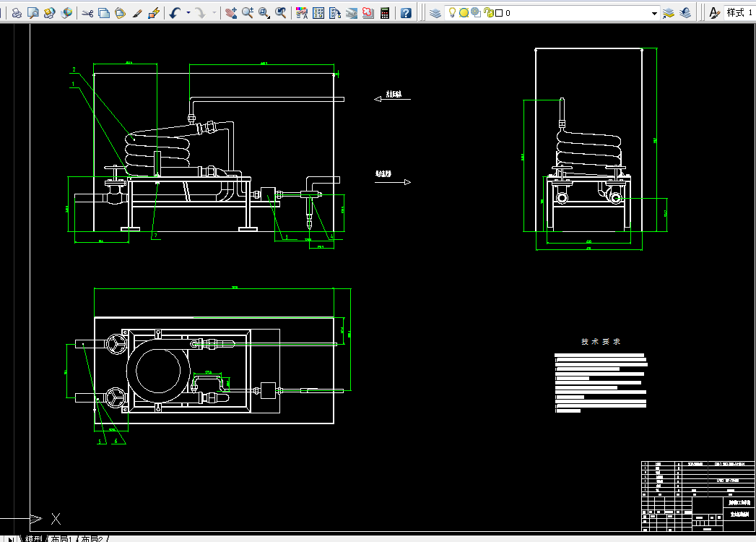Open the DesignCenter icon

click(x=318, y=13)
